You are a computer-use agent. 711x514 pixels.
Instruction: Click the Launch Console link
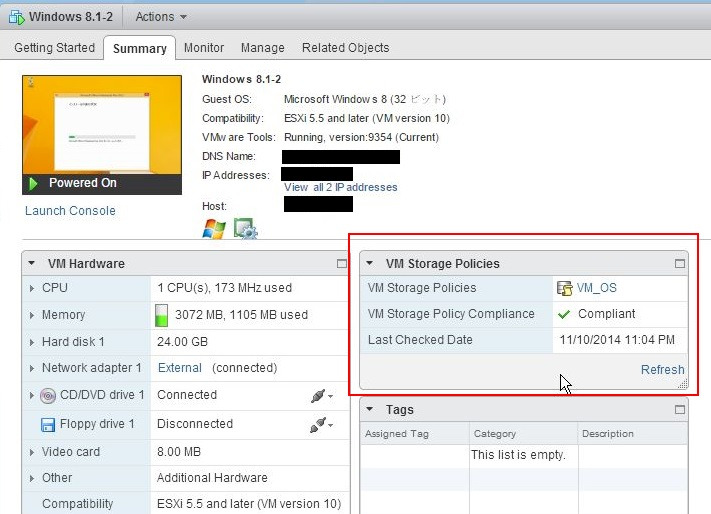click(x=70, y=211)
